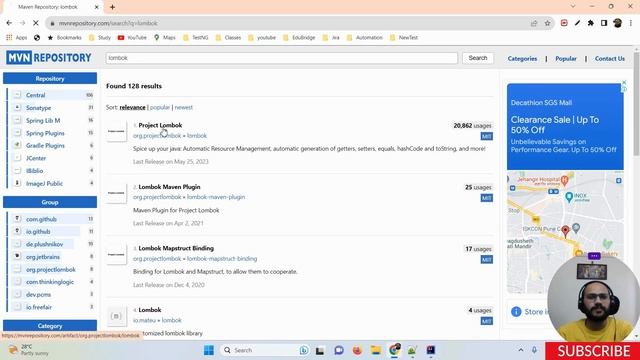Show hidden tray icons chevron
This screenshot has width=640, height=360.
[521, 350]
